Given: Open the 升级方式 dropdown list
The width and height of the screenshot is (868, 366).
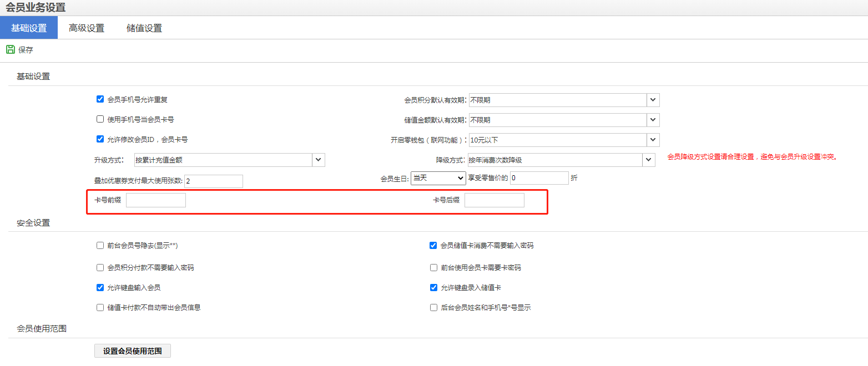Looking at the screenshot, I should (x=319, y=160).
